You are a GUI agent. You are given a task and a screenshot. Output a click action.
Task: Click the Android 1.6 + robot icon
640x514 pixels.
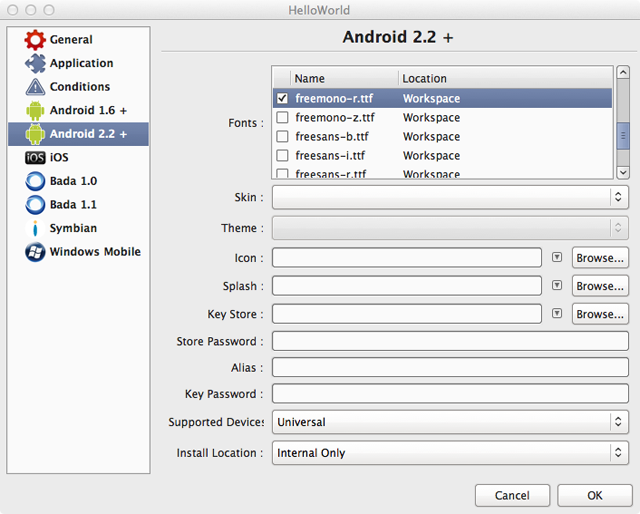pos(35,111)
